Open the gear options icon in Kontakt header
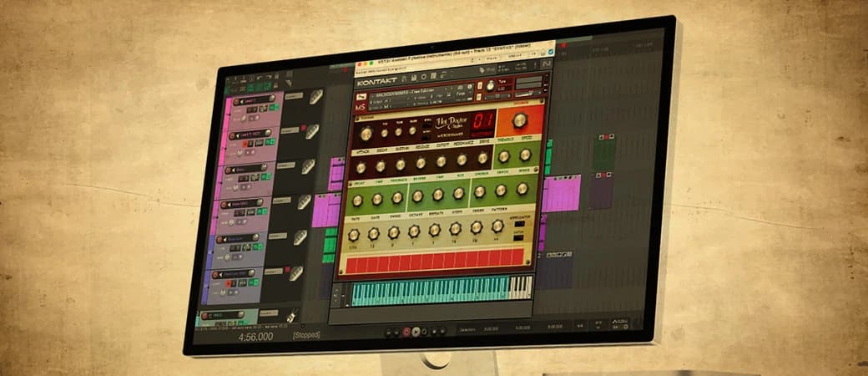Viewport: 868px width, 376px height. coord(423,77)
